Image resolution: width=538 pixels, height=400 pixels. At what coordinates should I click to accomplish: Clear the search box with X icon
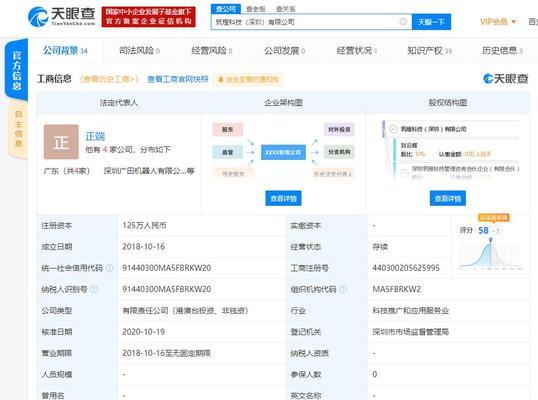click(x=403, y=22)
